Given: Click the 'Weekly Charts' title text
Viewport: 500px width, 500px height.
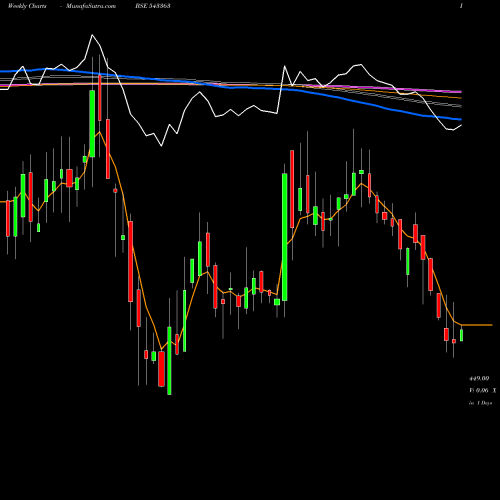Looking at the screenshot, I should coord(27,6).
